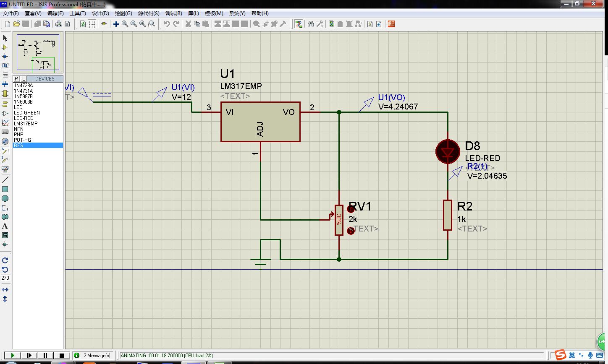Viewport: 608px width, 364px height.
Task: Click the schematic overview thumbnail
Action: pos(38,52)
